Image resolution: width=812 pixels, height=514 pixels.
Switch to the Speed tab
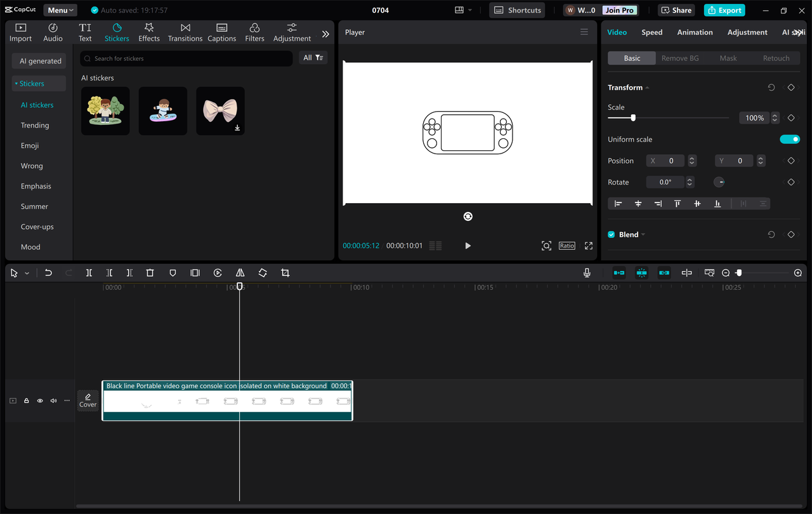[652, 32]
